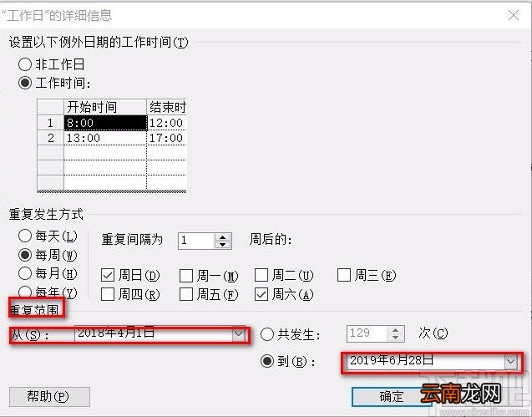Check the 周二(U) checkbox
This screenshot has height=417, width=532.
[x=261, y=275]
